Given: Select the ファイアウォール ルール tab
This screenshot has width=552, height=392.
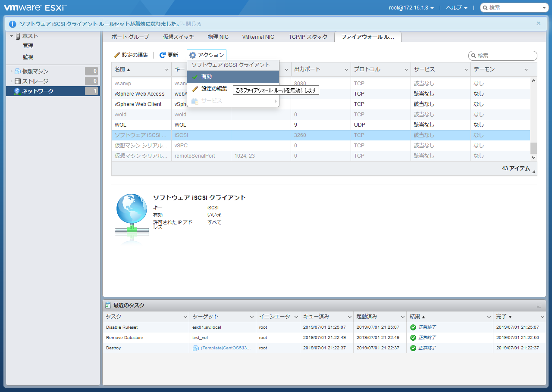Looking at the screenshot, I should (x=367, y=37).
